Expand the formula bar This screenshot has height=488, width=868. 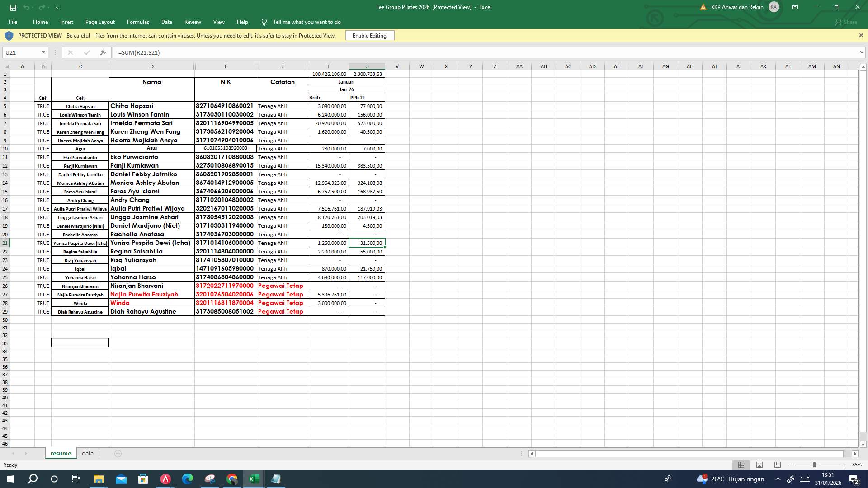pos(861,52)
